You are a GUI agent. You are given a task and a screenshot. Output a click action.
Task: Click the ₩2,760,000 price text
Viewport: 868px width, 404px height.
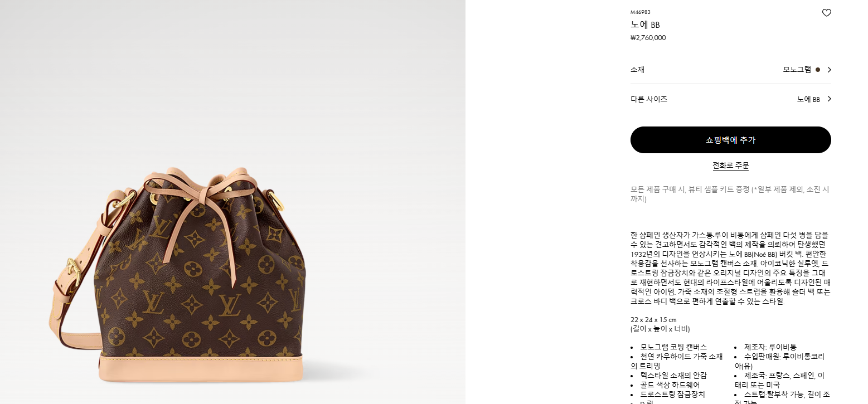648,38
